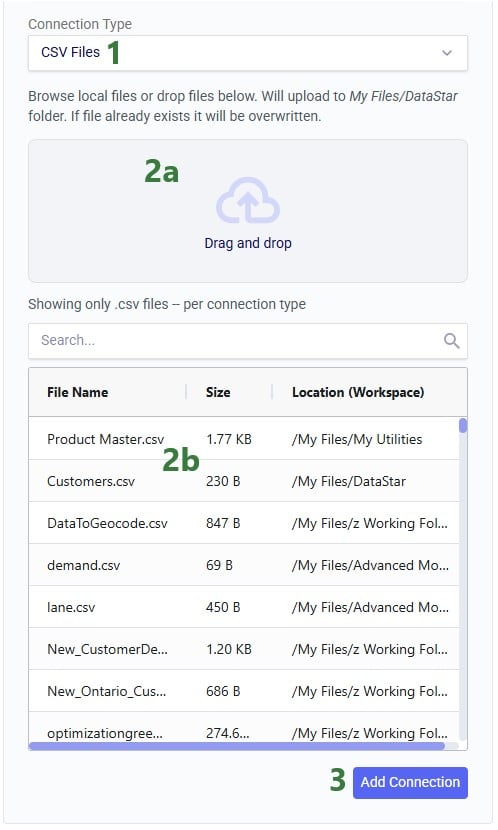This screenshot has width=498, height=830.
Task: Select the Product Master.csv file
Action: tap(105, 439)
